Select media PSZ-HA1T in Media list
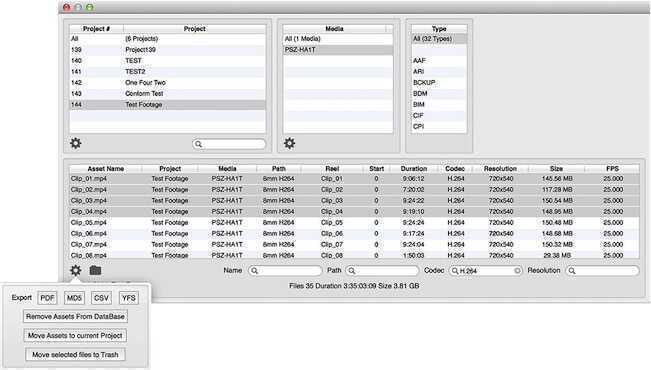 coord(338,50)
